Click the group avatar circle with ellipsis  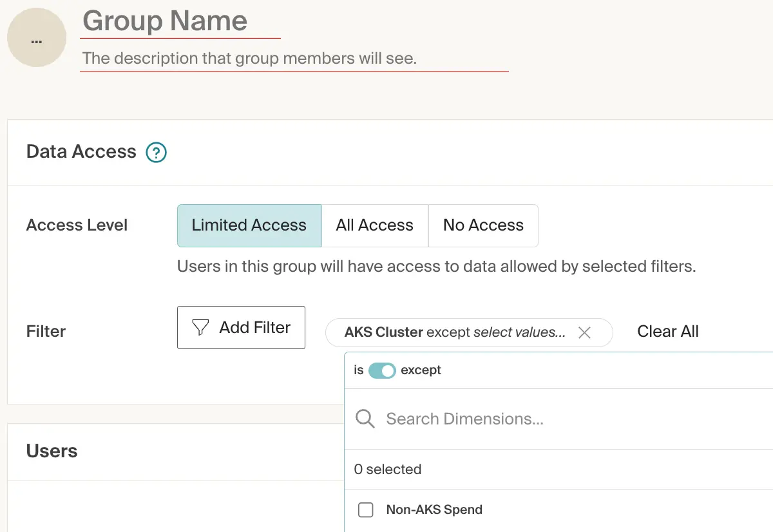(37, 38)
